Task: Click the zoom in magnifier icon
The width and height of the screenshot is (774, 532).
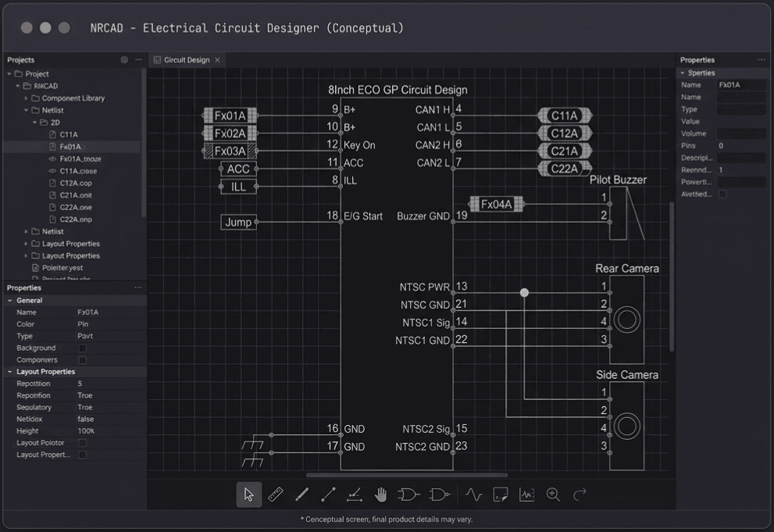Action: point(553,495)
